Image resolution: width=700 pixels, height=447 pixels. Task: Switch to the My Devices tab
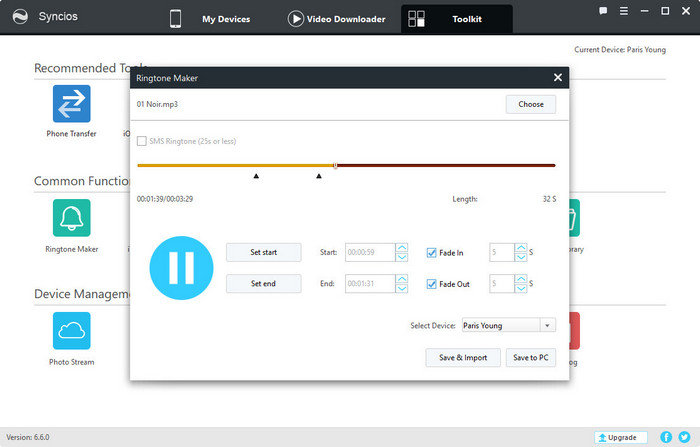[226, 19]
